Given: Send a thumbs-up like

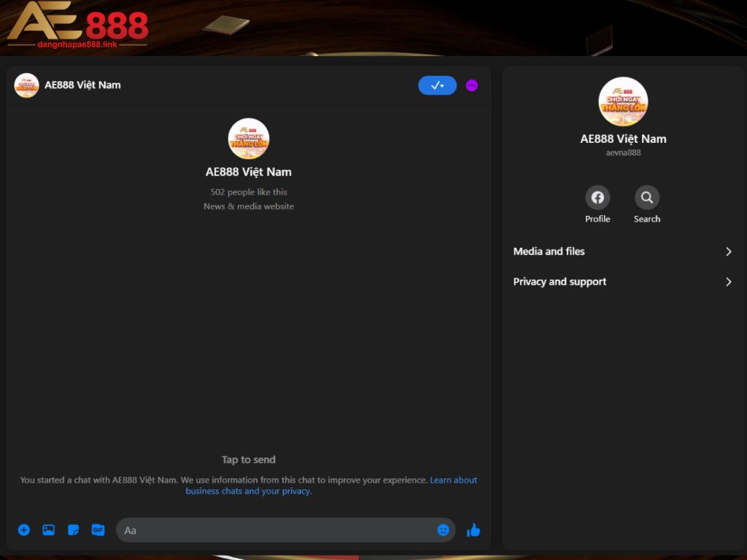Looking at the screenshot, I should tap(473, 530).
